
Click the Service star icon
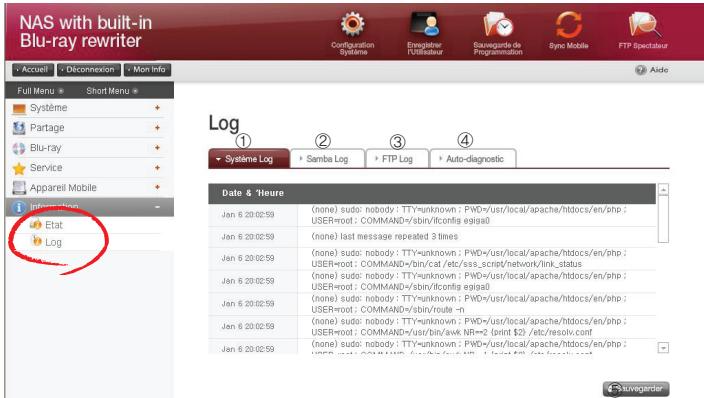(x=19, y=168)
